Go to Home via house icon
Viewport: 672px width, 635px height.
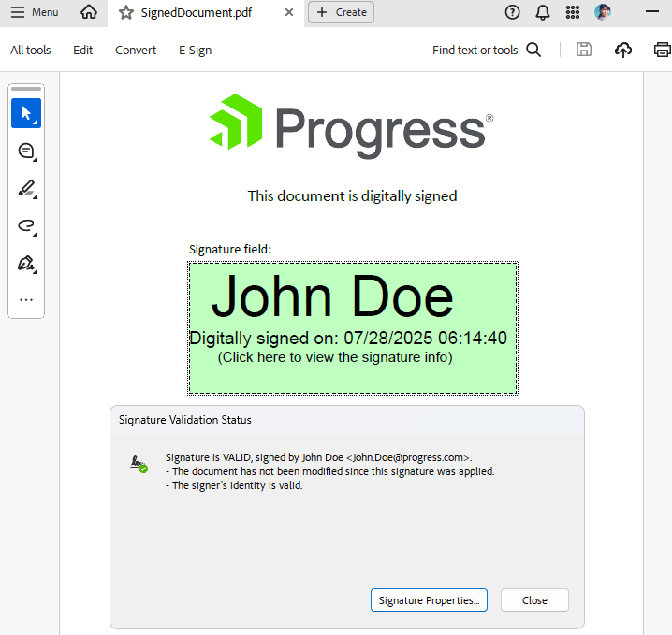(89, 12)
